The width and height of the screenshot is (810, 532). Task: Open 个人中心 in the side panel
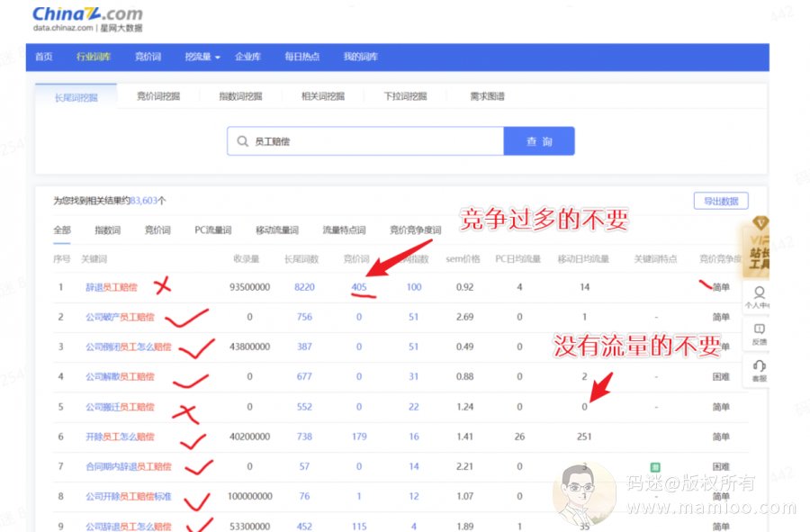coord(759,298)
